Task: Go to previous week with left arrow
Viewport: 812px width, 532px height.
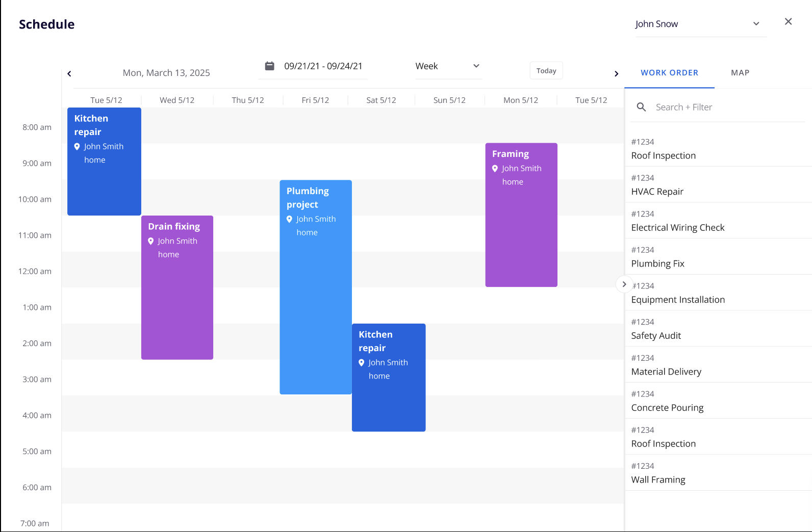Action: 69,73
